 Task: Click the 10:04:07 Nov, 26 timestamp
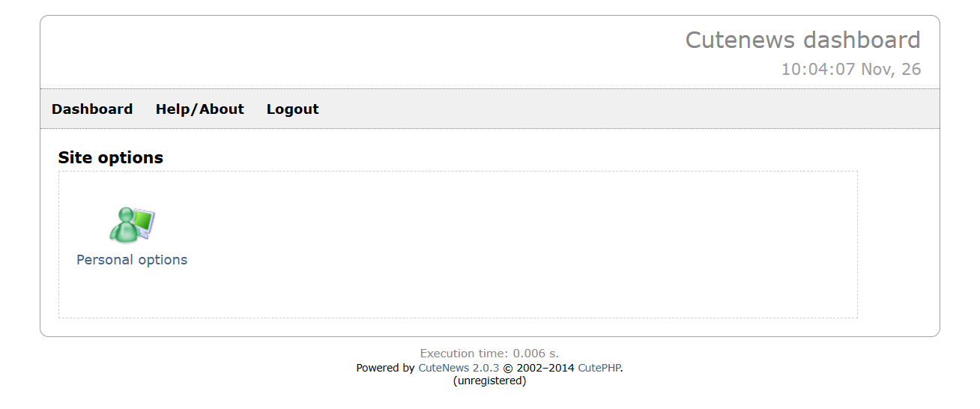pyautogui.click(x=851, y=70)
